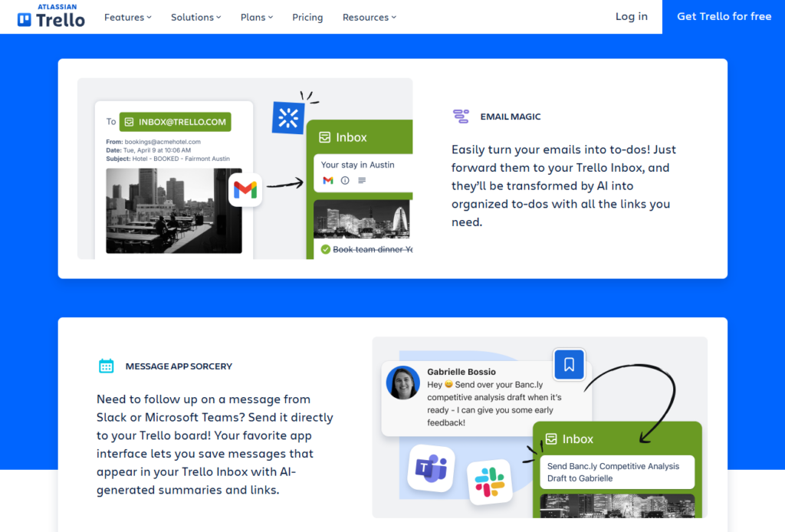Toggle the Book team dinner checkmark

[325, 249]
